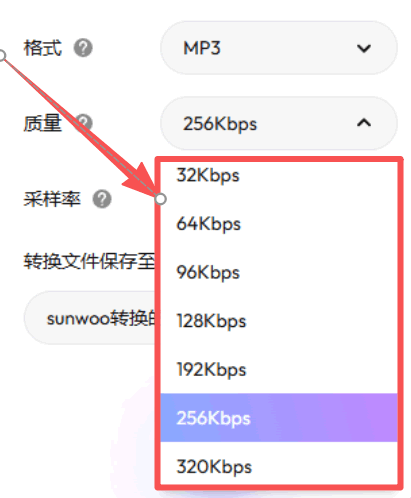Click the 格式 label text

click(x=43, y=48)
